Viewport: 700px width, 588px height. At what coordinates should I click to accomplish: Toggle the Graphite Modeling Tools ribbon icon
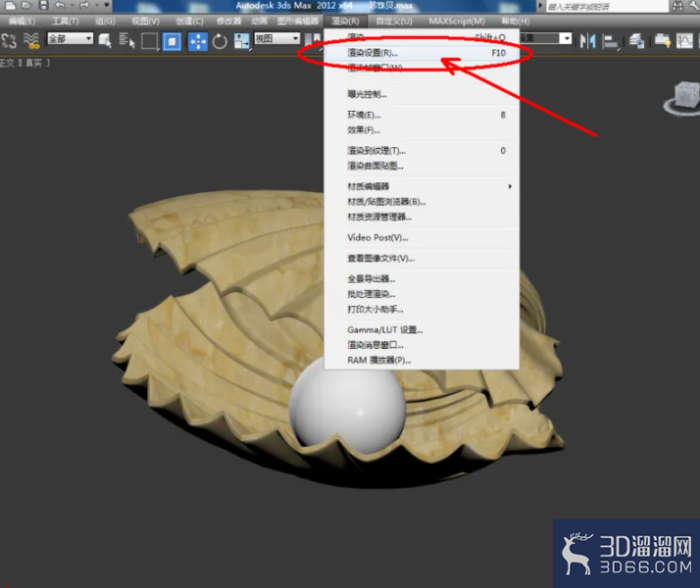(x=663, y=41)
